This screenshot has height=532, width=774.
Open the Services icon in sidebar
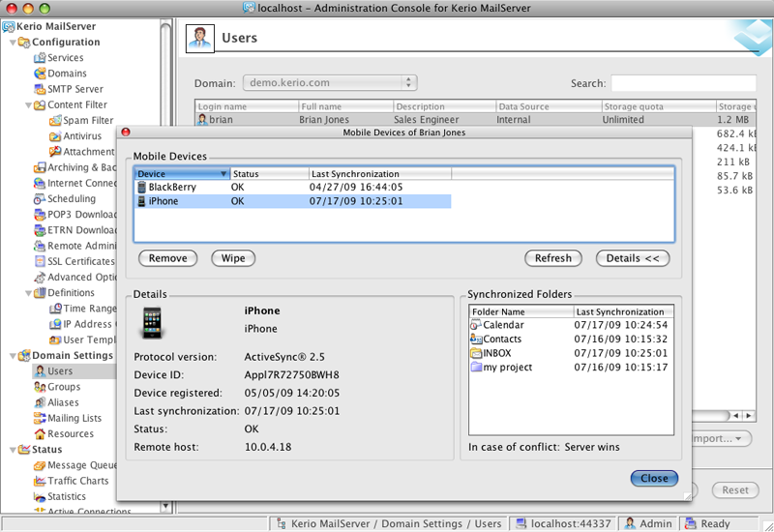(40, 58)
